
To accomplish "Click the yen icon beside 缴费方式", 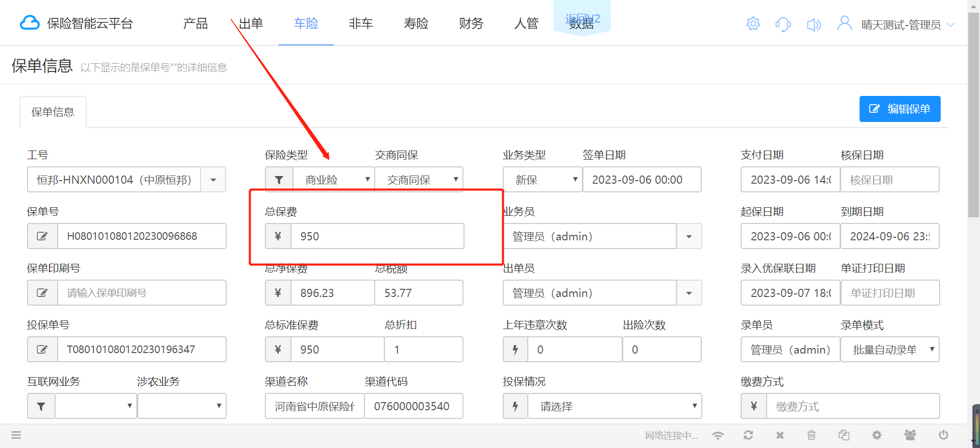I will [x=754, y=406].
